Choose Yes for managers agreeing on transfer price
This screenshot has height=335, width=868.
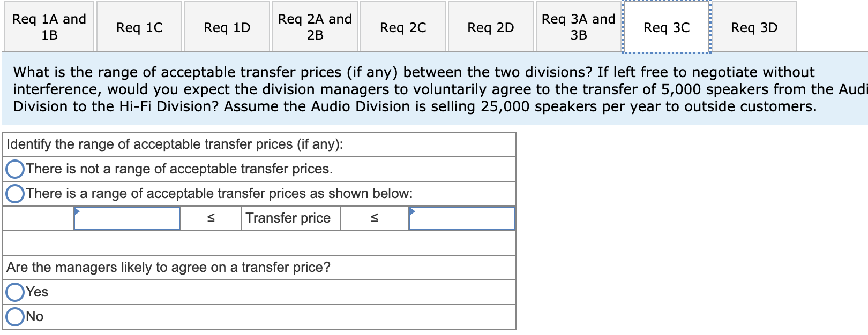14,292
